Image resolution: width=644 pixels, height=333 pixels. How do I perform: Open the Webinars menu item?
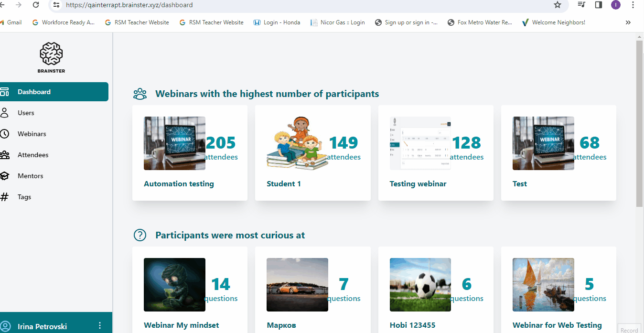(x=32, y=134)
